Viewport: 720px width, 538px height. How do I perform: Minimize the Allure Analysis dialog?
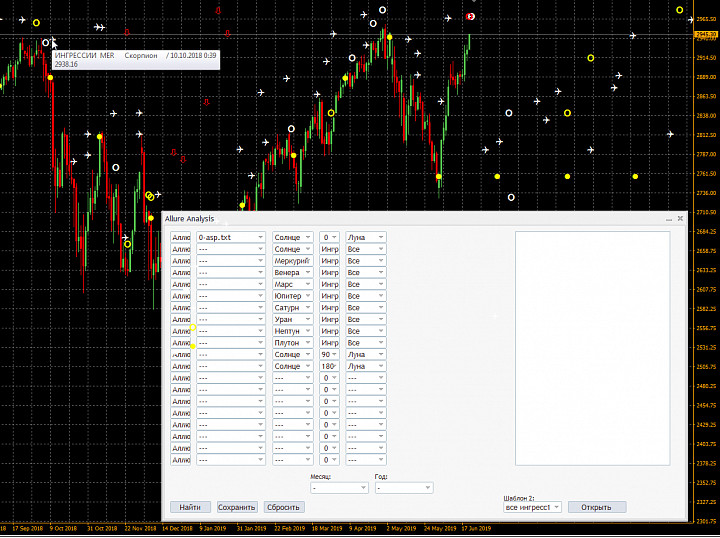tap(669, 219)
